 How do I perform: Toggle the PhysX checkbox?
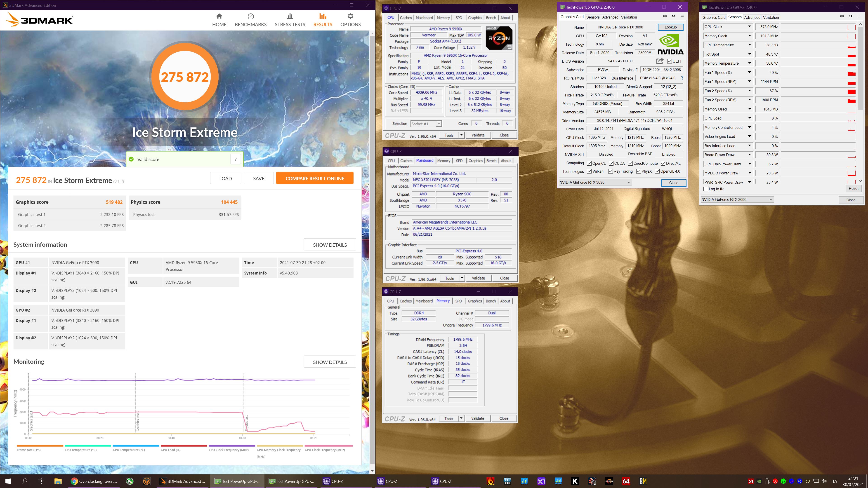(x=639, y=171)
